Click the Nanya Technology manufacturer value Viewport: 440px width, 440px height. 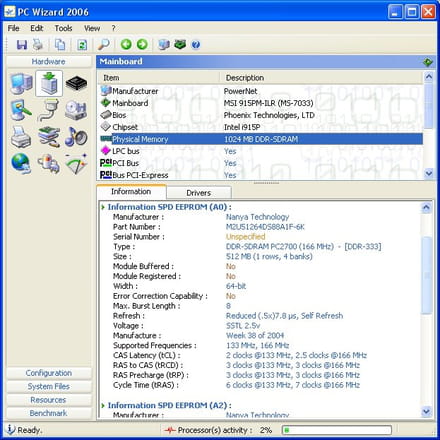[x=258, y=217]
